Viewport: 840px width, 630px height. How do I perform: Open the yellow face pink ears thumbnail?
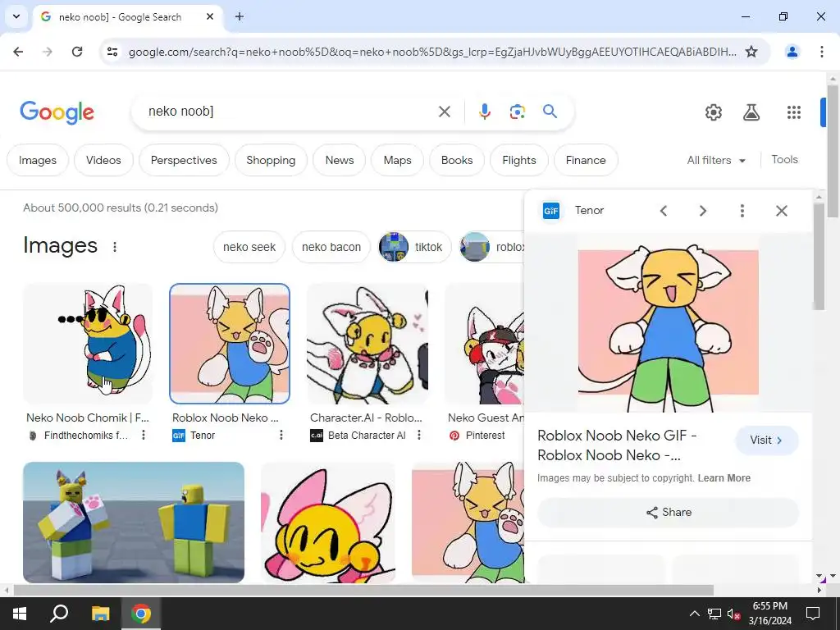pyautogui.click(x=328, y=523)
